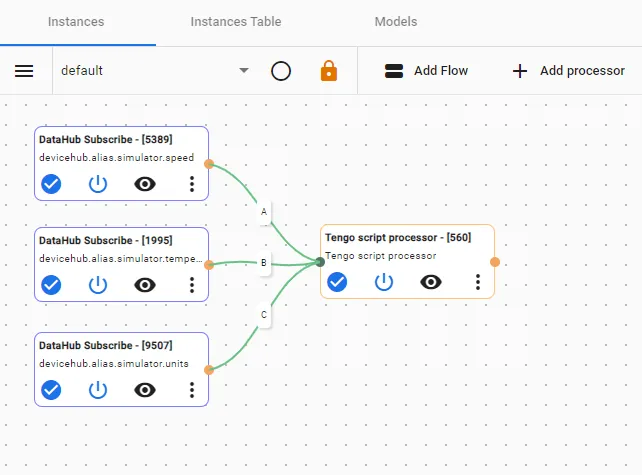Click connection label A
This screenshot has height=475, width=642.
coord(264,212)
